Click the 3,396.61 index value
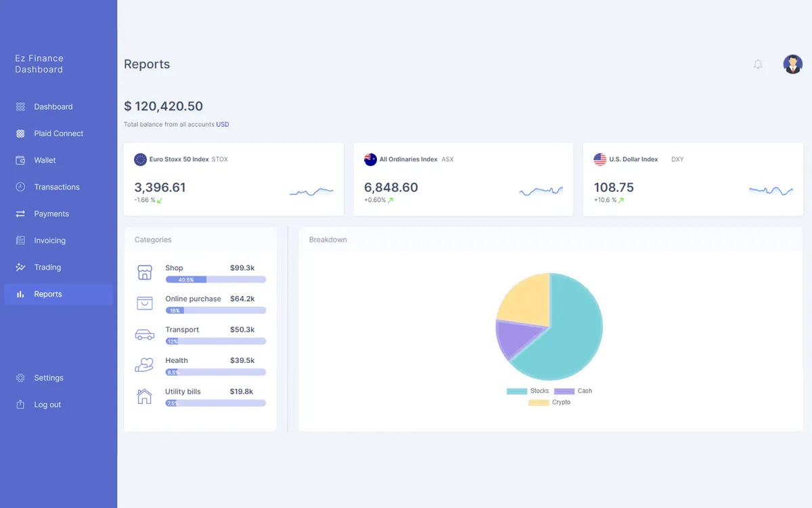Screen dimensions: 812x508 point(160,188)
